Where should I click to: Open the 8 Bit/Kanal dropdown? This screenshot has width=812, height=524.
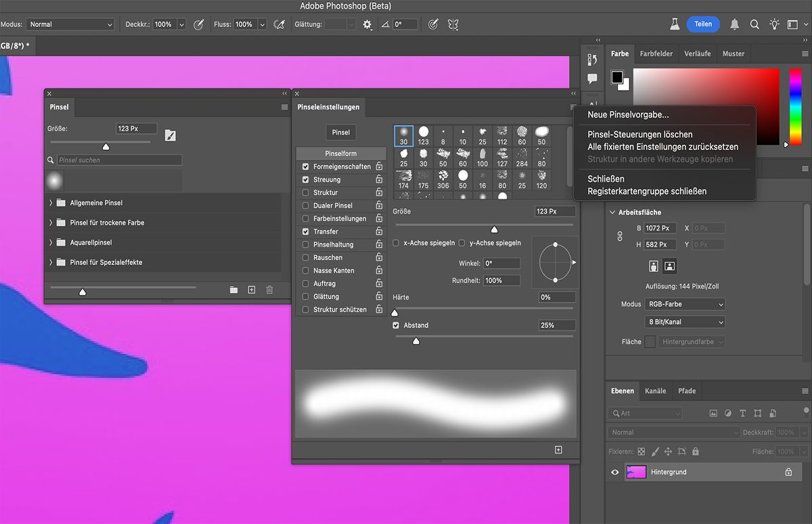coord(684,323)
